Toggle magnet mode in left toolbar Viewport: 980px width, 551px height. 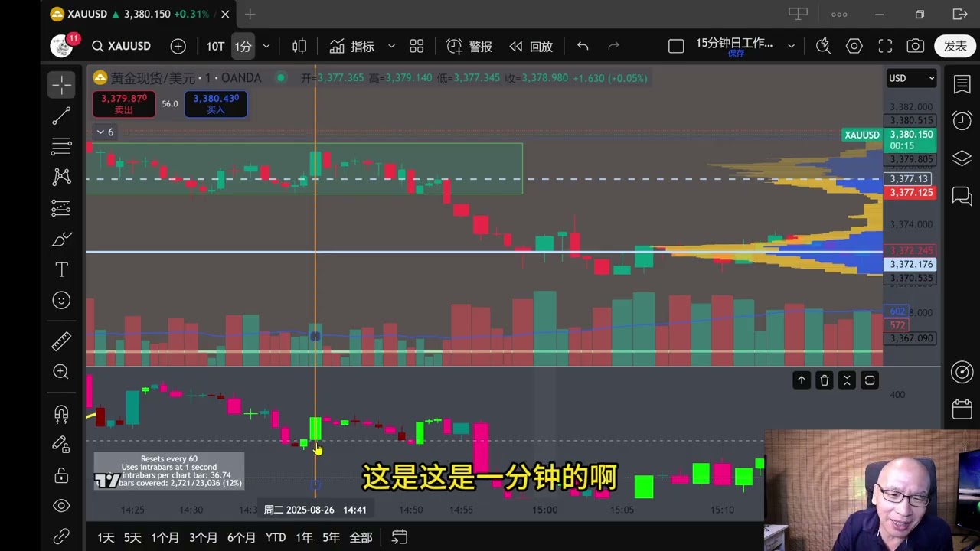click(61, 414)
